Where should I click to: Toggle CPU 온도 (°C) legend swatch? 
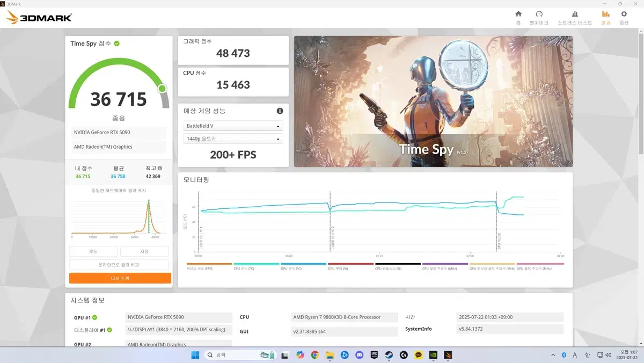tap(257, 264)
